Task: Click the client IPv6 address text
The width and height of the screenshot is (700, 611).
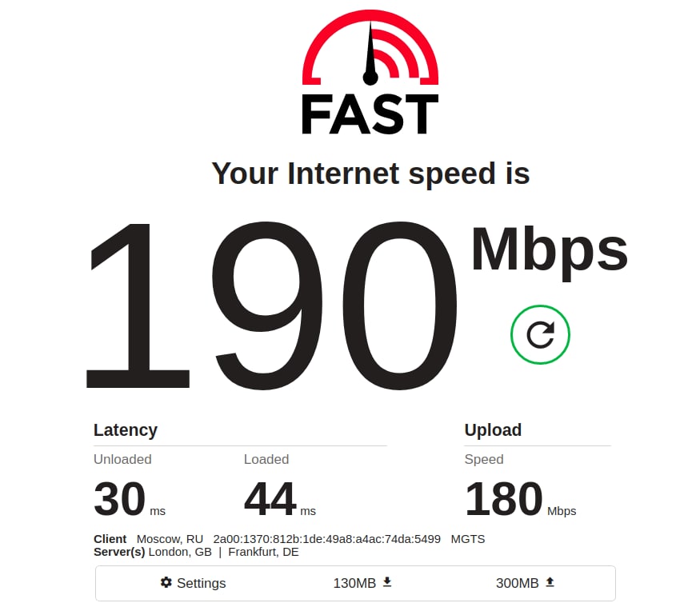Action: click(x=326, y=539)
